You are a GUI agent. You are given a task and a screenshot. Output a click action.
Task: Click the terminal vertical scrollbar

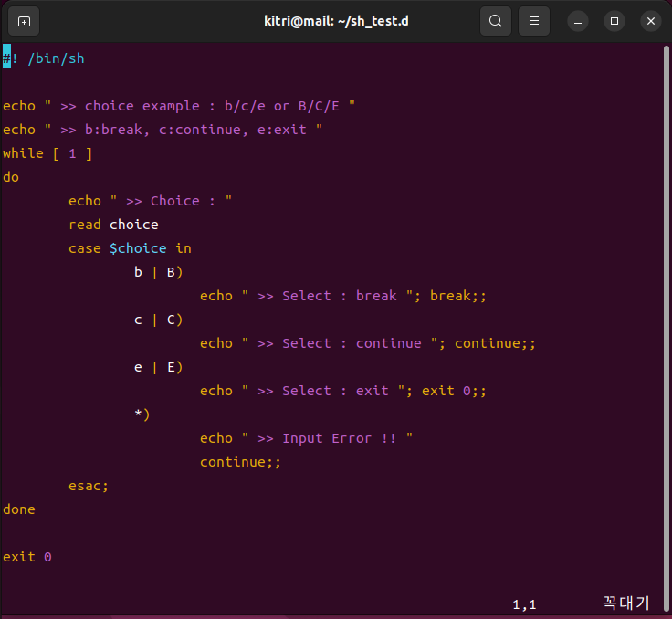(667, 328)
